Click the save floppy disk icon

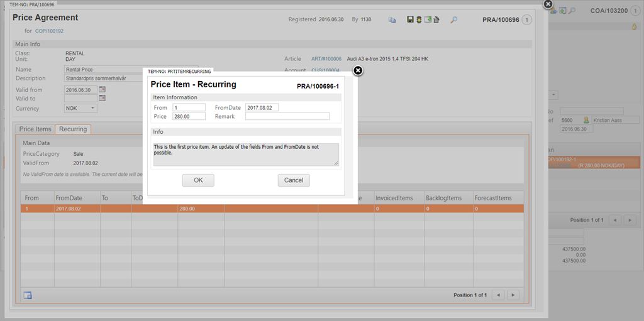pyautogui.click(x=410, y=20)
